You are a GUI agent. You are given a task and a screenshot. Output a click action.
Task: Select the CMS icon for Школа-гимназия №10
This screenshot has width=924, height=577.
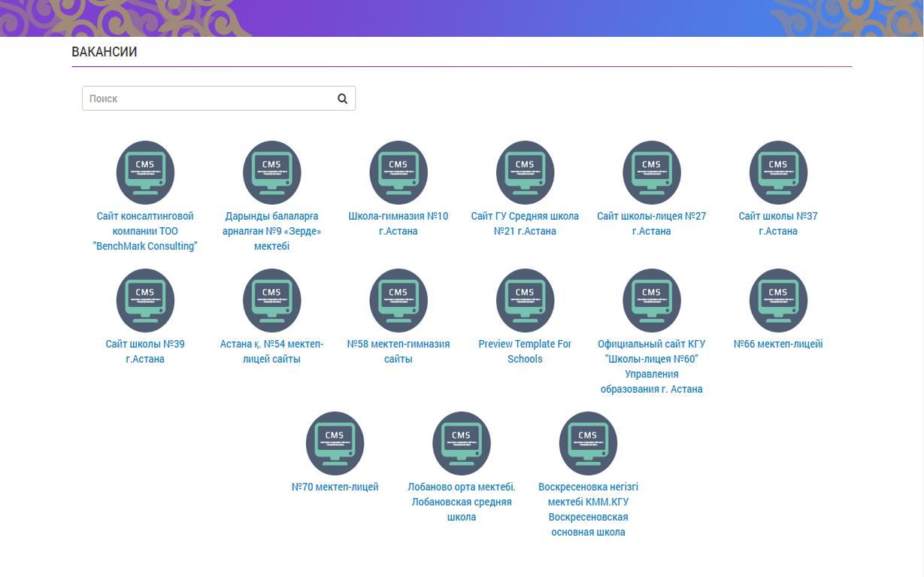pyautogui.click(x=398, y=172)
